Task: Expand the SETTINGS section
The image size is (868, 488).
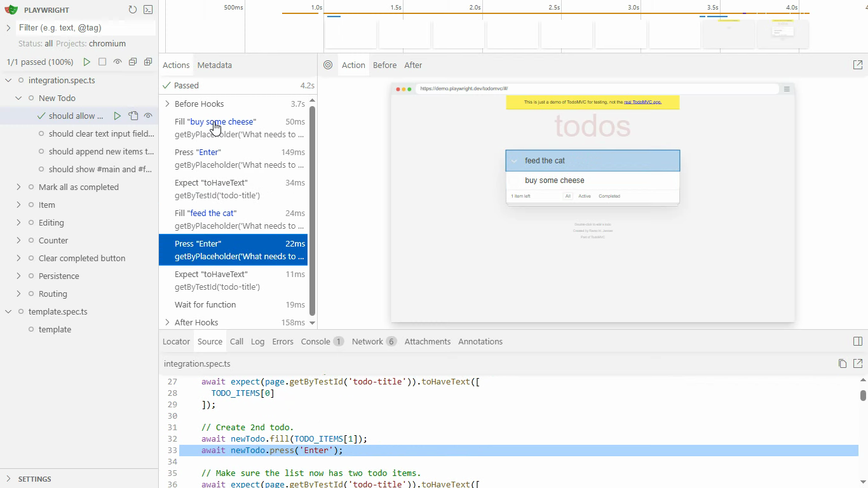Action: [x=9, y=478]
